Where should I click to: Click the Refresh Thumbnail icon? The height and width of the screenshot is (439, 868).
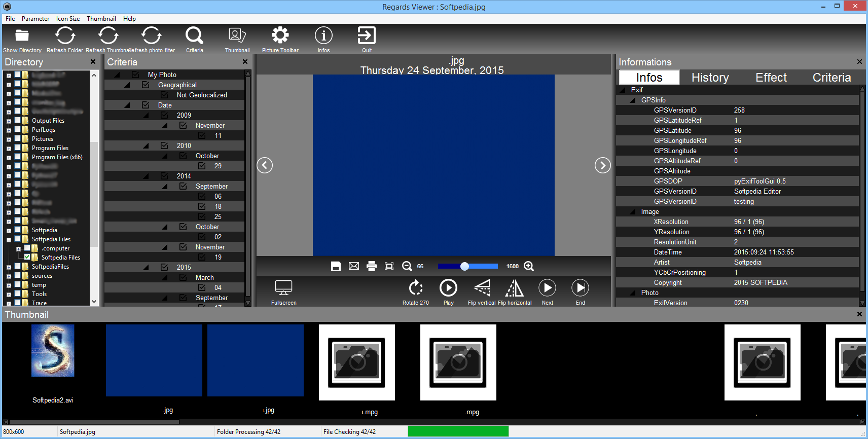coord(108,35)
